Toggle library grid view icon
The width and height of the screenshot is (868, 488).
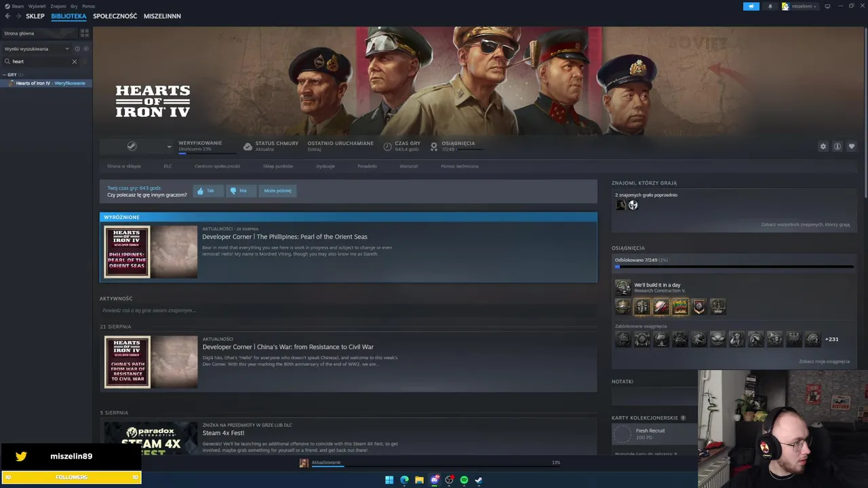pyautogui.click(x=85, y=33)
